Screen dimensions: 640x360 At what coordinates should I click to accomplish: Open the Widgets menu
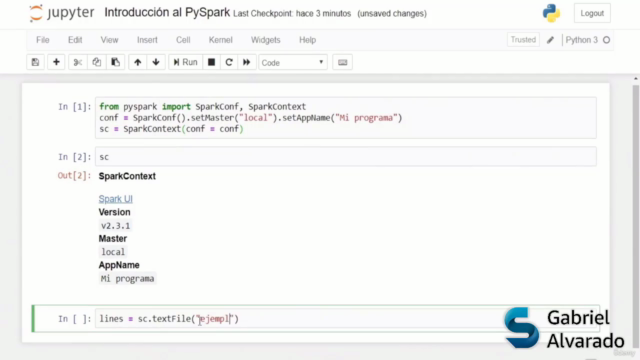point(266,40)
